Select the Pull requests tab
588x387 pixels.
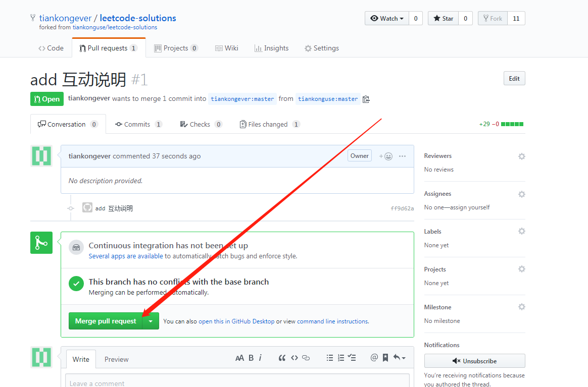109,48
